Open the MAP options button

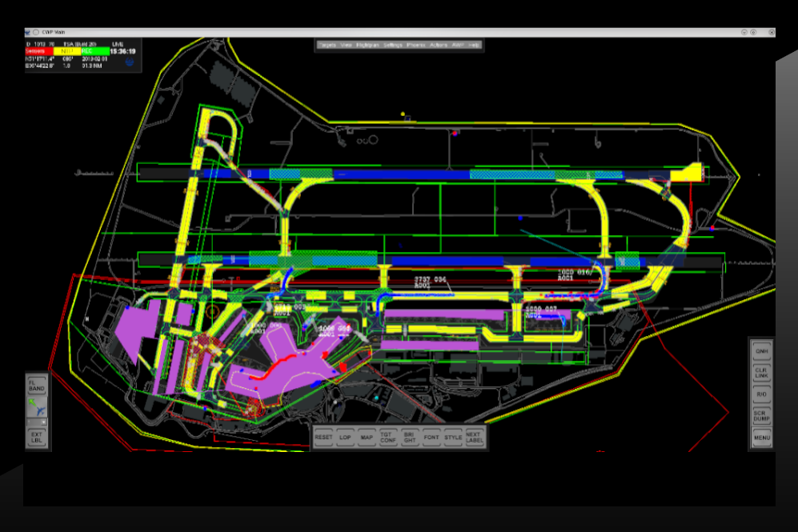tap(367, 438)
